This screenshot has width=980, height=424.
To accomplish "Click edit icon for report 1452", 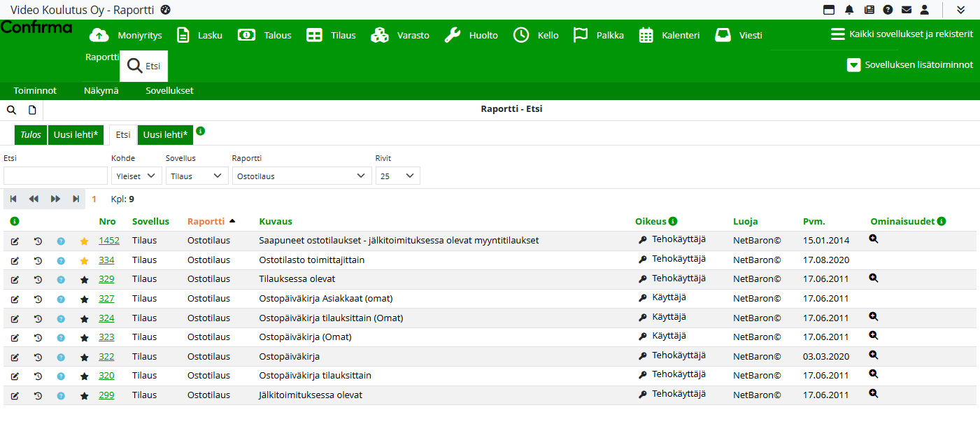I will pos(15,241).
